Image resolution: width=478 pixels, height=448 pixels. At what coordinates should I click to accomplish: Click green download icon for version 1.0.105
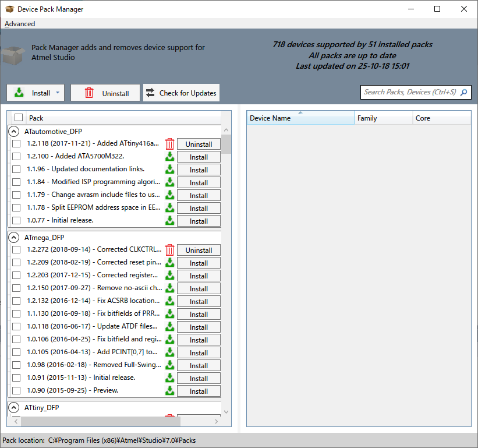pyautogui.click(x=169, y=352)
